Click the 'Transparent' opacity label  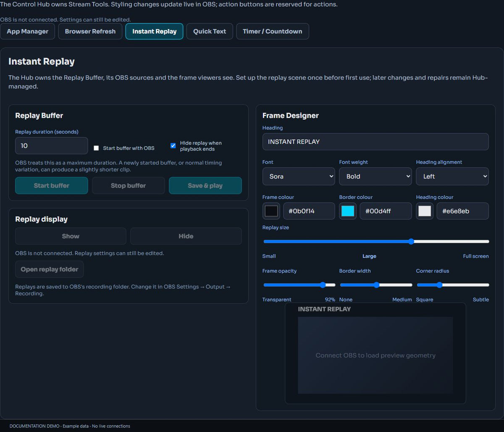point(277,300)
